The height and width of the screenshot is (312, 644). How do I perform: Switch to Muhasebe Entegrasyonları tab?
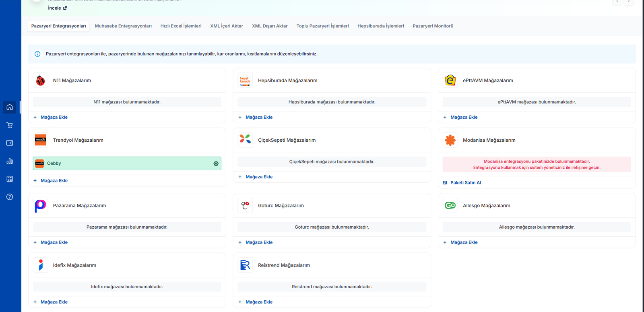(x=123, y=26)
